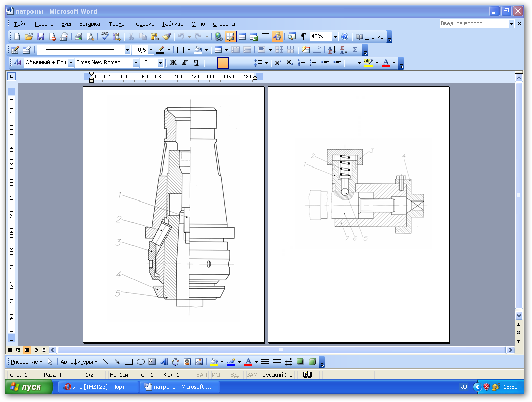Toggle the show paragraph marks button
Viewport: 532px width, 402px height.
(303, 37)
